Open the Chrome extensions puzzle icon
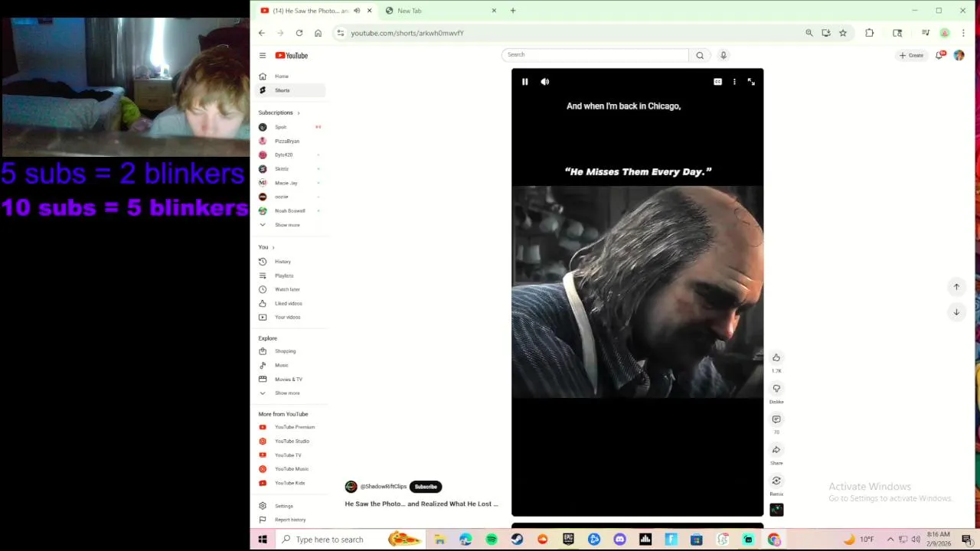Image resolution: width=980 pixels, height=551 pixels. click(870, 33)
